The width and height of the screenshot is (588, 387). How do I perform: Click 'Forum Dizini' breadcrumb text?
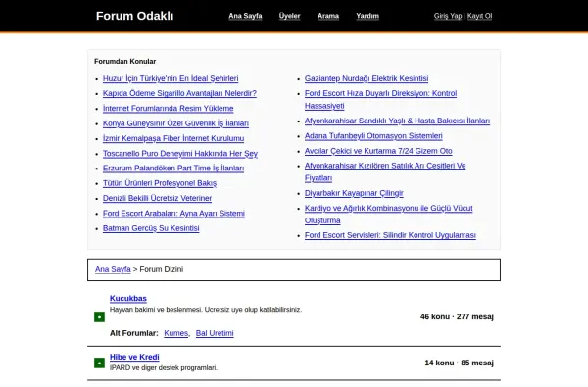point(162,269)
